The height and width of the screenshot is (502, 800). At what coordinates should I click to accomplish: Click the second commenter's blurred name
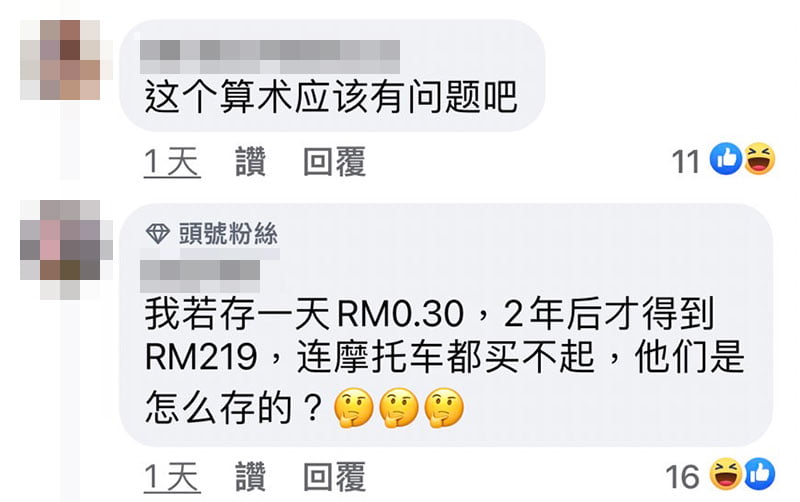[x=200, y=270]
